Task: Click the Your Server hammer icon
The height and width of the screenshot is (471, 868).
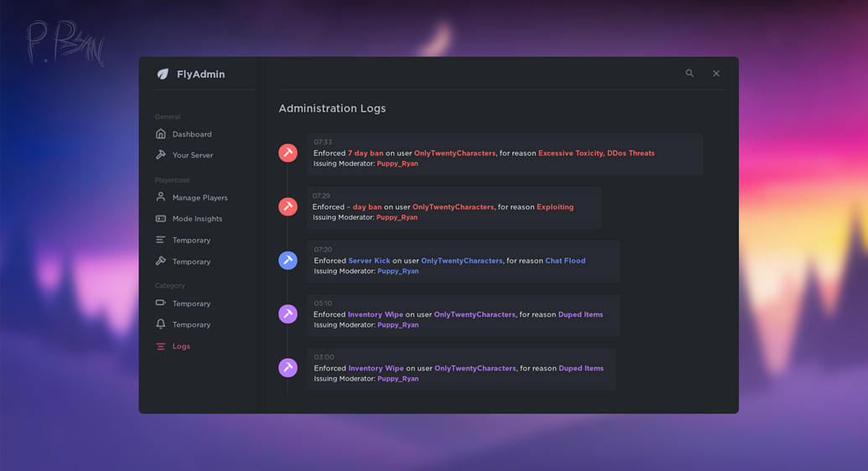Action: click(160, 155)
